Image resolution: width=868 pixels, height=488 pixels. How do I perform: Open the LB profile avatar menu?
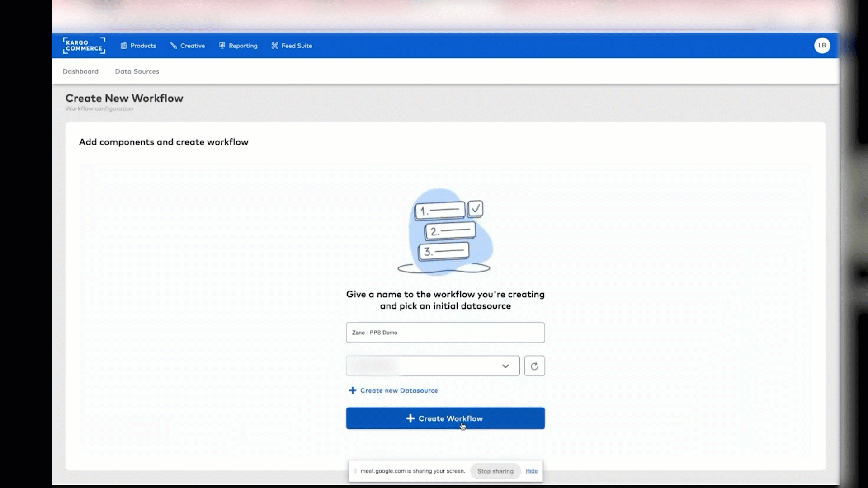coord(822,45)
